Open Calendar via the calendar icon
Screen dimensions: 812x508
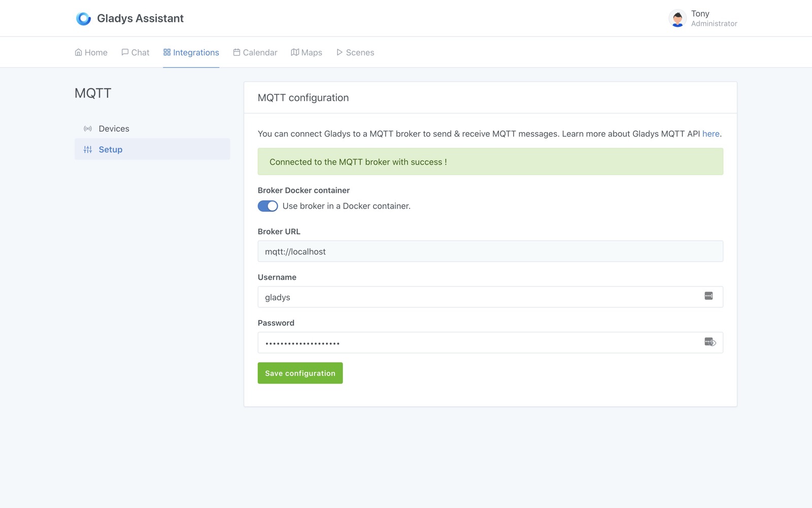235,52
